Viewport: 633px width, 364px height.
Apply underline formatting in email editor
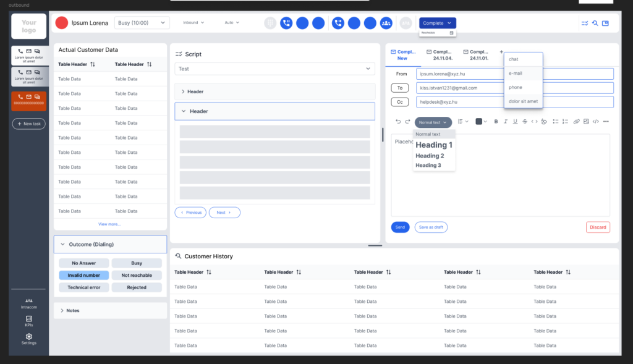[515, 122]
